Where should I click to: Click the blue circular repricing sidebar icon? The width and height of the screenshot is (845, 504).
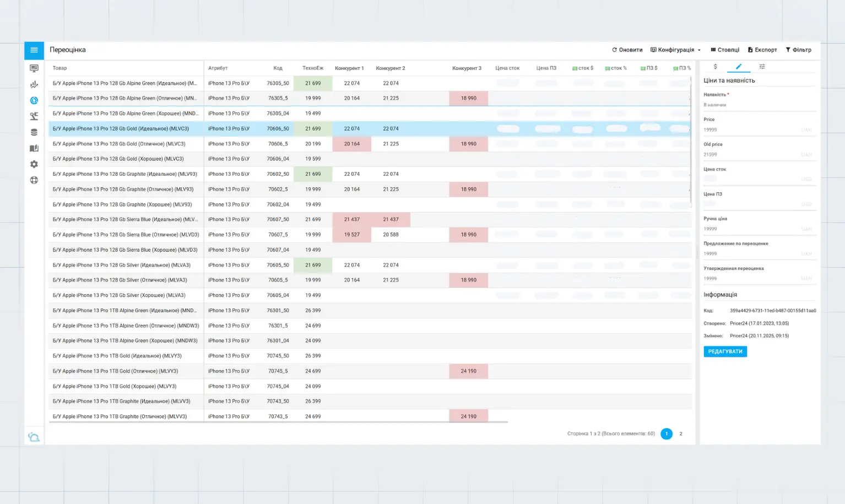pos(34,101)
